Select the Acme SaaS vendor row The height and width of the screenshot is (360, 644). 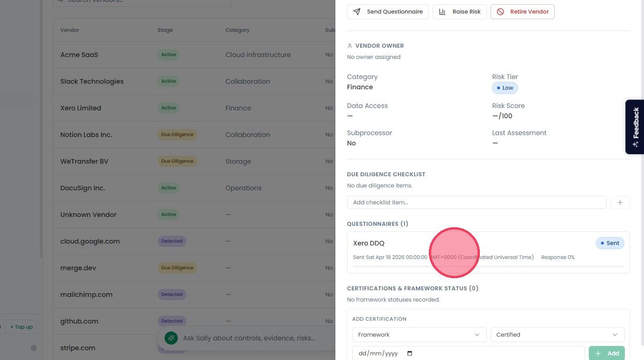[194, 55]
